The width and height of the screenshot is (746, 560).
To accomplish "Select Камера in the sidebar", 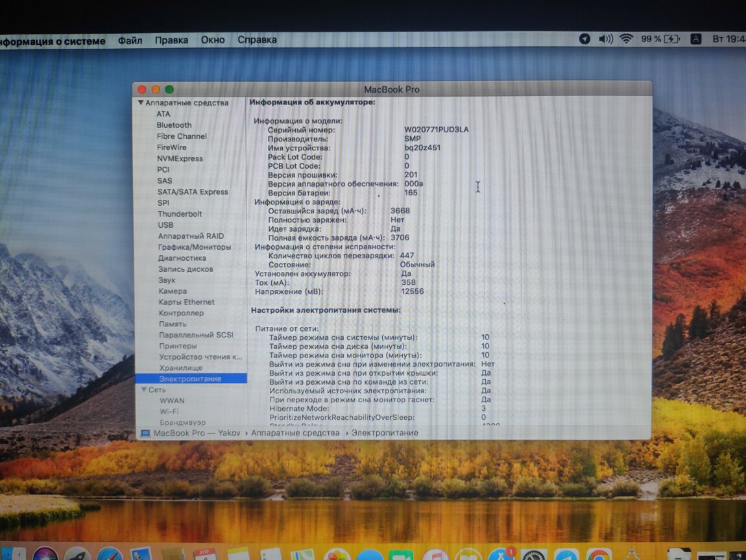I will click(173, 291).
